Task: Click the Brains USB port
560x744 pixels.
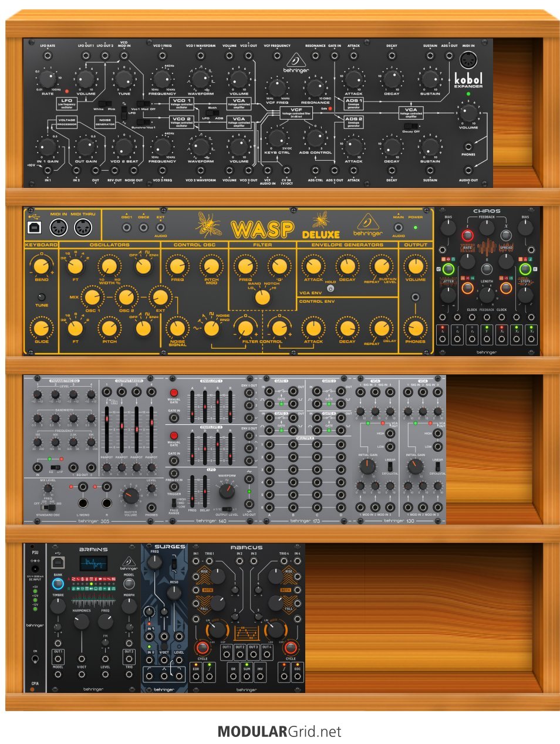Action: [58, 562]
